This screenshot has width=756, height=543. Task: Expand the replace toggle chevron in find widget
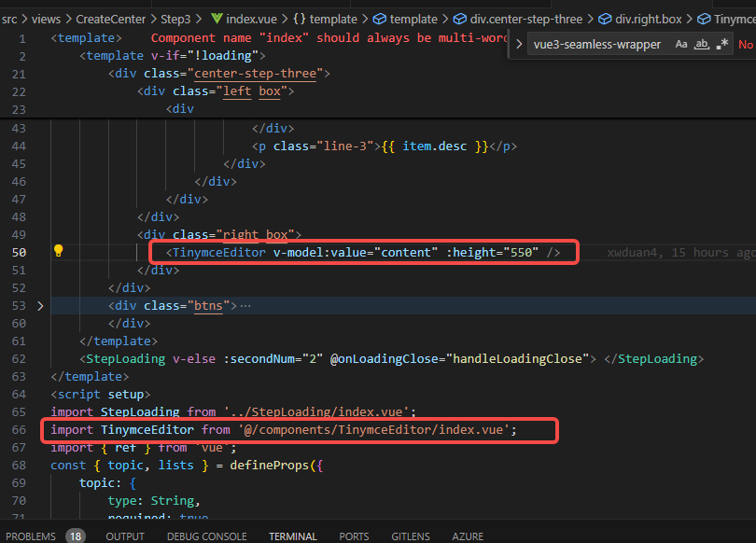point(519,45)
